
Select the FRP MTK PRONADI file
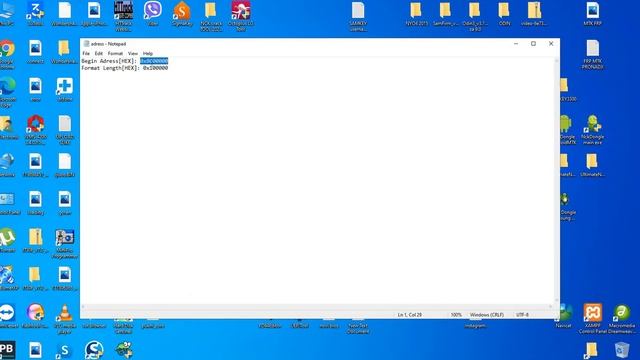click(x=592, y=54)
